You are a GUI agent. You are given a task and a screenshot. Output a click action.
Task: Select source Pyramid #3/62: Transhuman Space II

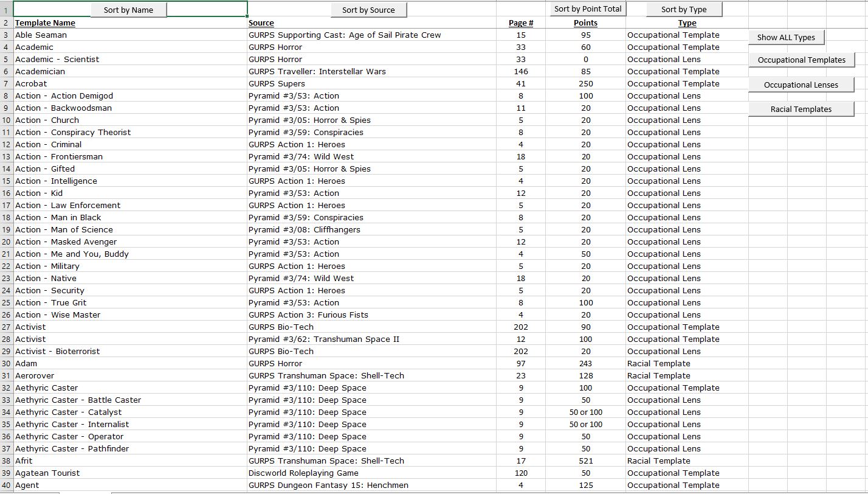point(372,339)
